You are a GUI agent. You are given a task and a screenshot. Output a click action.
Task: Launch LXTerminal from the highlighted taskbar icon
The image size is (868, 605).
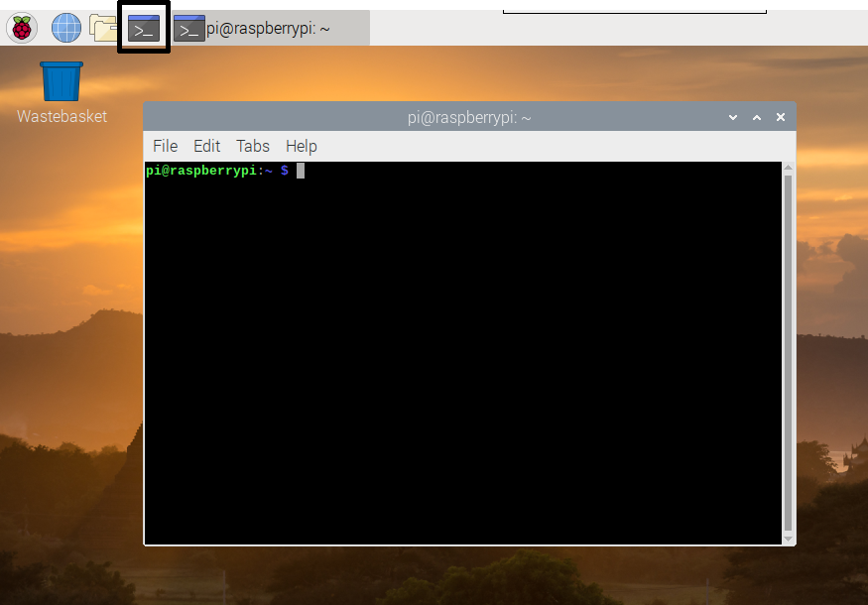(x=142, y=27)
